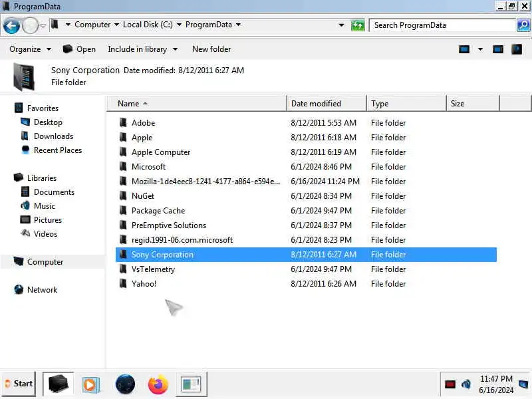Select the PreEmptive Solutions folder icon

click(x=123, y=225)
